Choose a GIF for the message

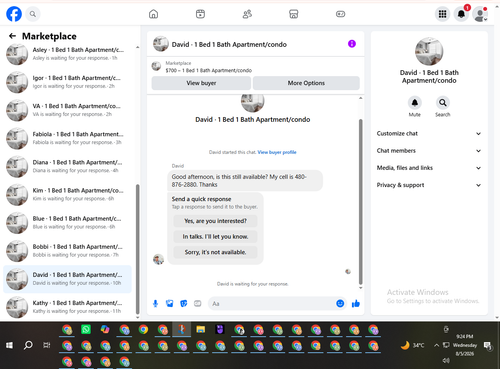[x=198, y=304]
